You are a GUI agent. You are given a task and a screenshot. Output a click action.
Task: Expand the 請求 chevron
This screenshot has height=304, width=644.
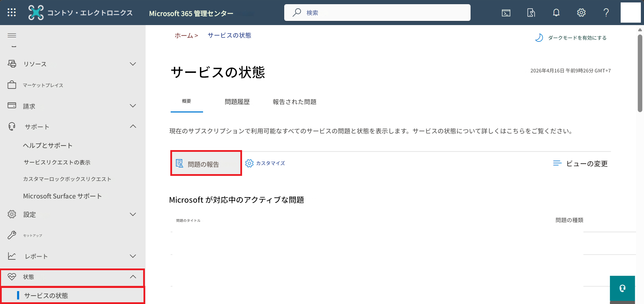[133, 106]
